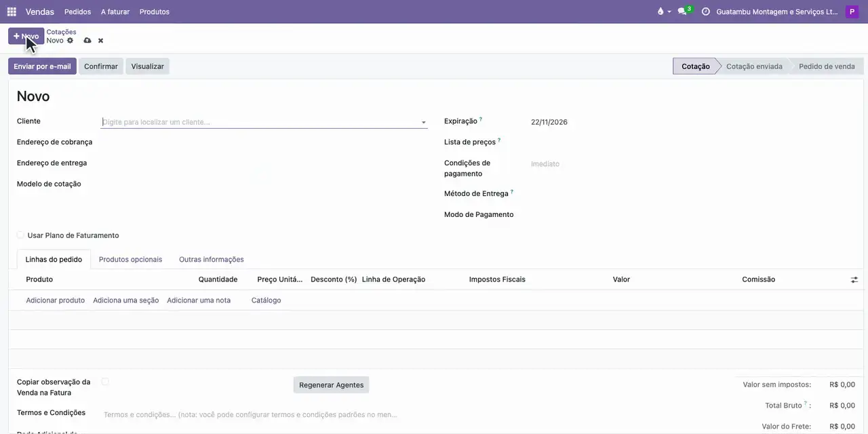Open the Catálogo link
This screenshot has width=868, height=434.
pyautogui.click(x=266, y=300)
